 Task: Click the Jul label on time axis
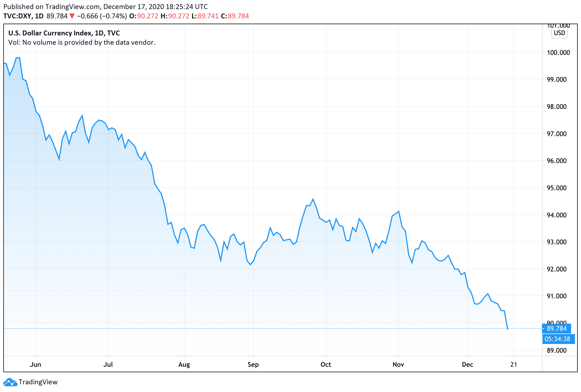[x=108, y=365]
